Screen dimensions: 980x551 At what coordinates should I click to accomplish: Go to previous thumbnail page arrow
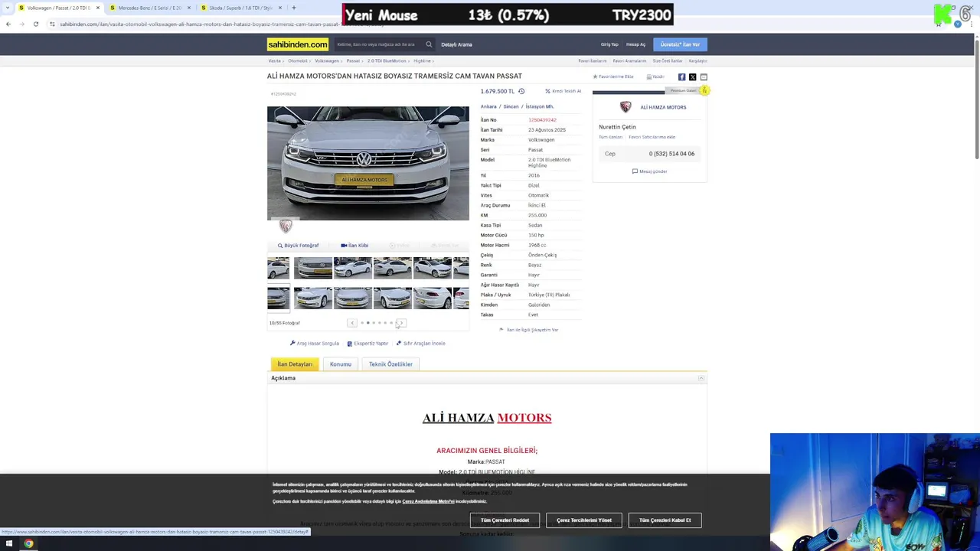point(352,323)
